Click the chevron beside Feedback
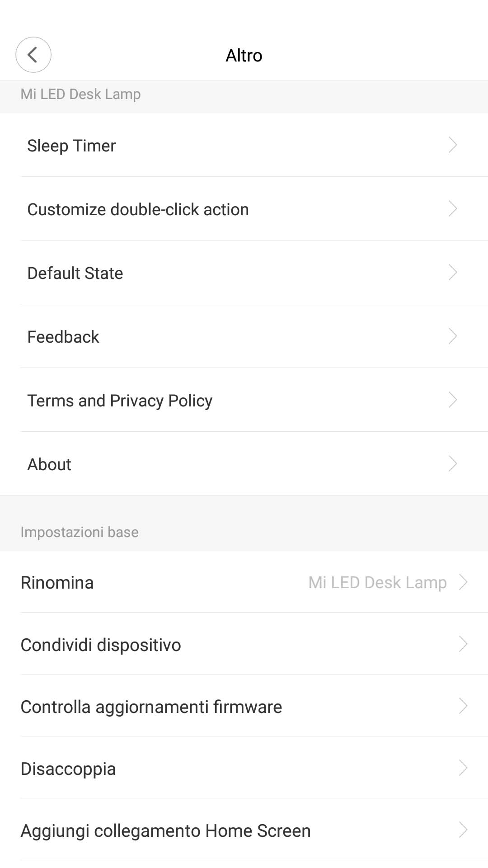The image size is (488, 868). [x=453, y=336]
